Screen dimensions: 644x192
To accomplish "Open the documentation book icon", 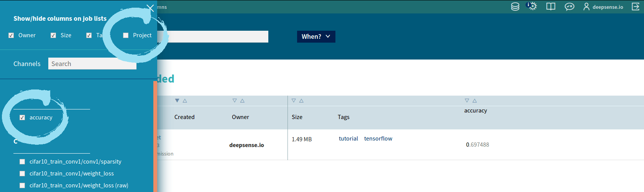I will (x=551, y=7).
